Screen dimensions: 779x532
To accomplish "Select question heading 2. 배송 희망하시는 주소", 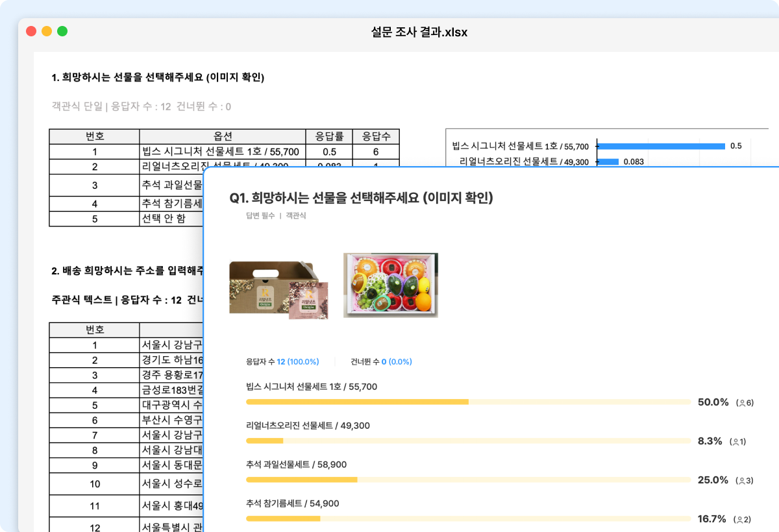I will (x=123, y=272).
